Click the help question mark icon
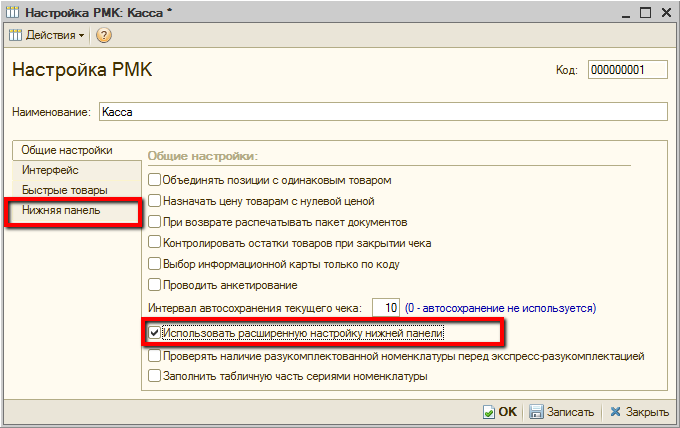This screenshot has width=680, height=428. (x=103, y=35)
